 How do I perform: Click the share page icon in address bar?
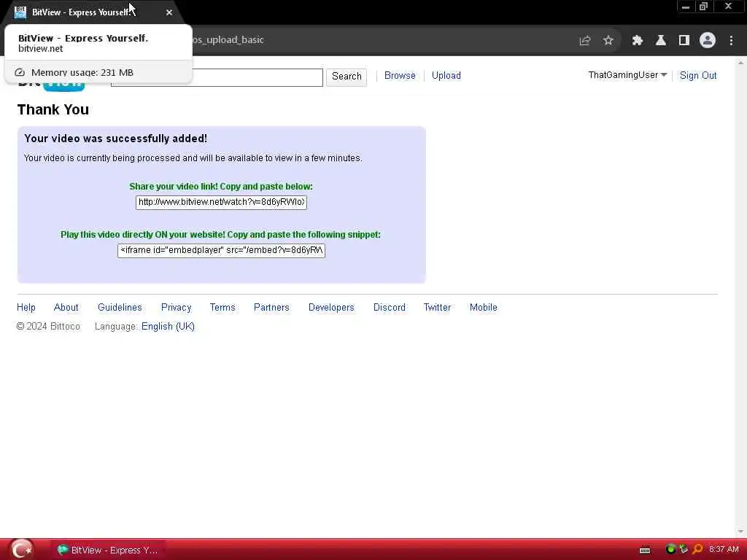tap(584, 41)
